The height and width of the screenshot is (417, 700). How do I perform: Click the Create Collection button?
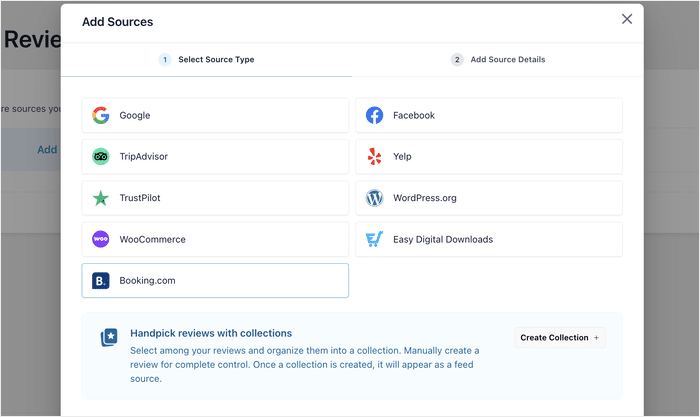(560, 338)
